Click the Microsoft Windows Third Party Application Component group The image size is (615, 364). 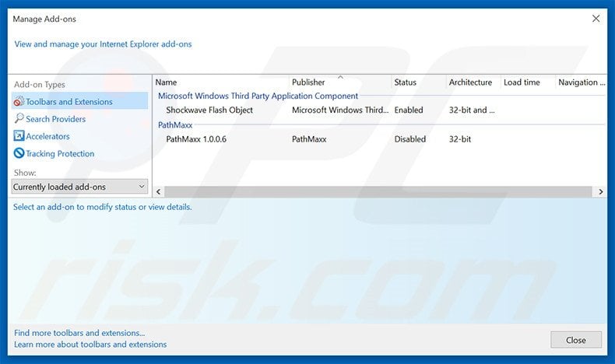pyautogui.click(x=258, y=96)
